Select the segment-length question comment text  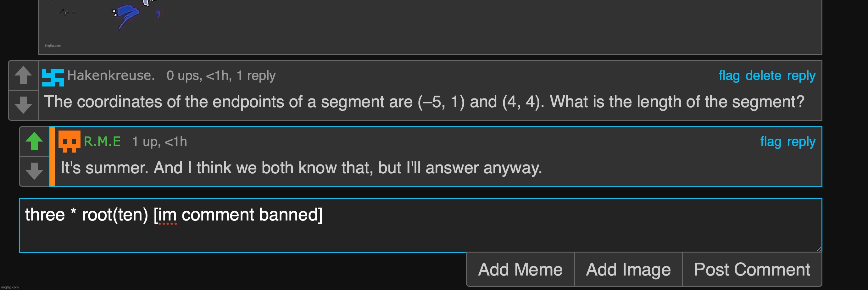pyautogui.click(x=424, y=102)
